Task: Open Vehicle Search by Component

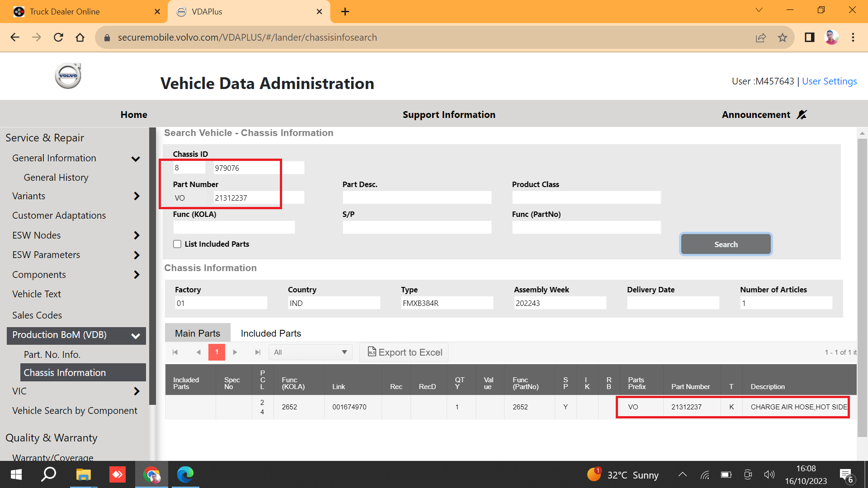Action: [x=75, y=411]
